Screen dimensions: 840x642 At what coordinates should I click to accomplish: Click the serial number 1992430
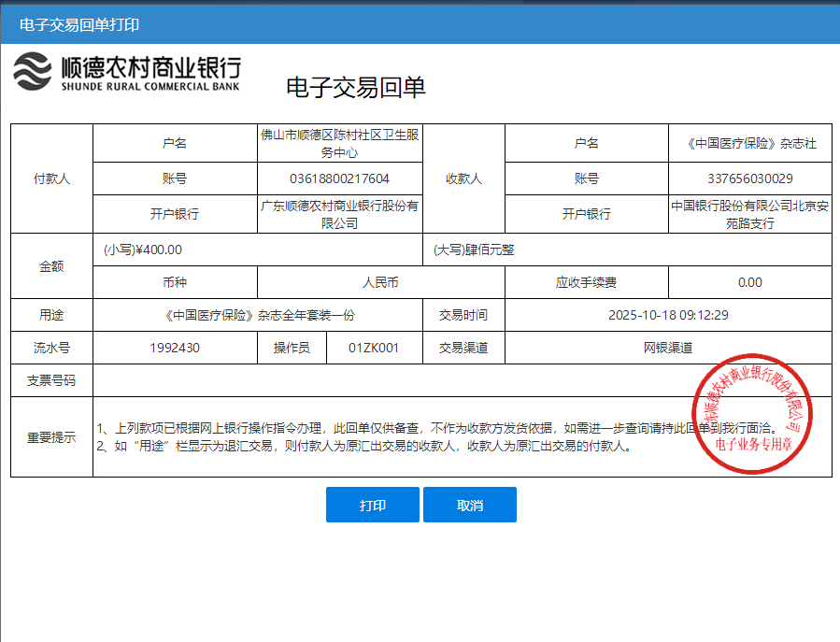coord(175,348)
